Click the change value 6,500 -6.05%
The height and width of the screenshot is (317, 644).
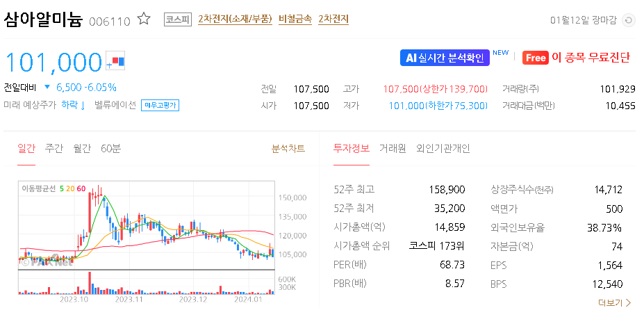coord(86,87)
